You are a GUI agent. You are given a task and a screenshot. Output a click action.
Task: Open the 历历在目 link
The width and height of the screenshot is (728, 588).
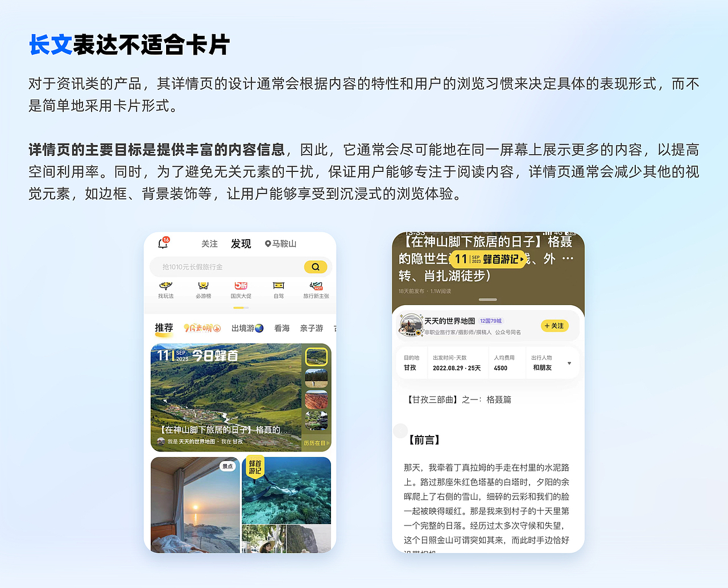click(x=316, y=443)
